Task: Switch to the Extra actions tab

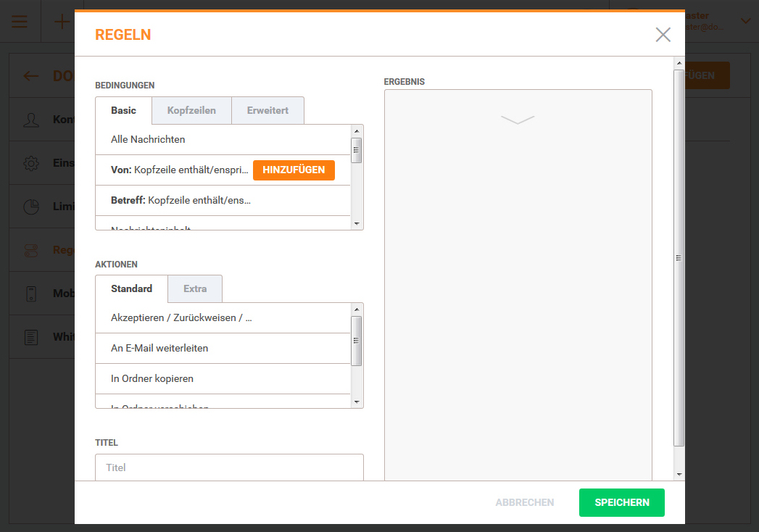Action: (x=195, y=288)
